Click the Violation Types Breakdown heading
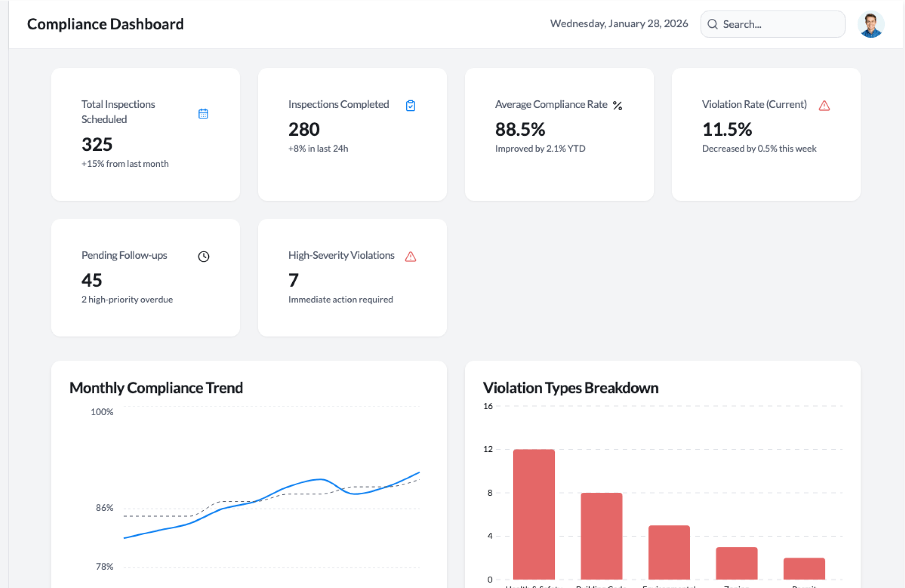This screenshot has height=588, width=905. 570,387
